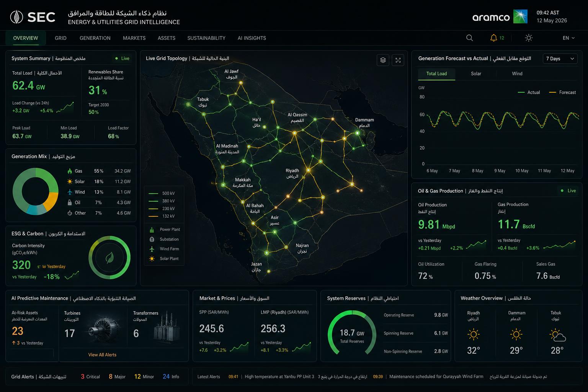
Task: Click the Solar sun icon in Generation Mix
Action: [70, 181]
